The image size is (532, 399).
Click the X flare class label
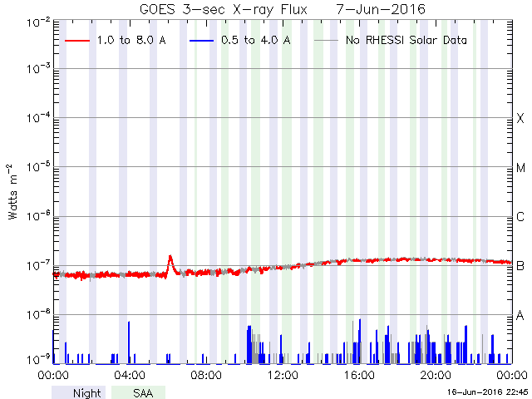520,120
